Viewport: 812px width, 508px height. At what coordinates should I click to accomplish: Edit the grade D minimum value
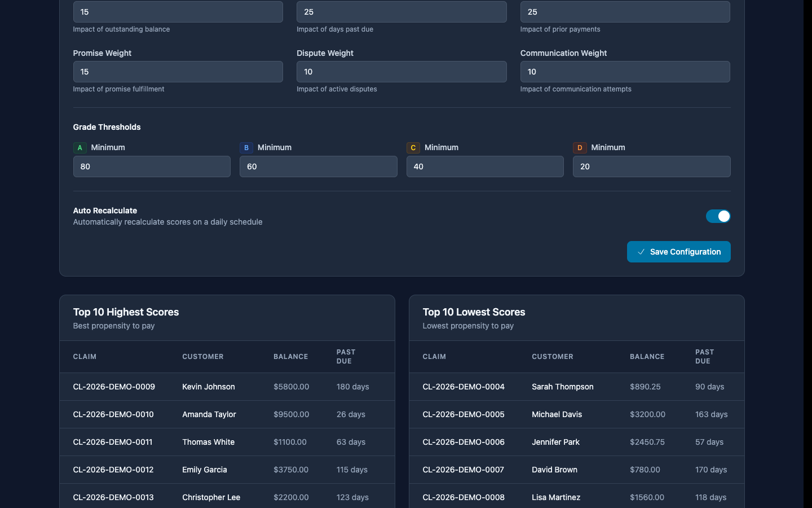(651, 167)
